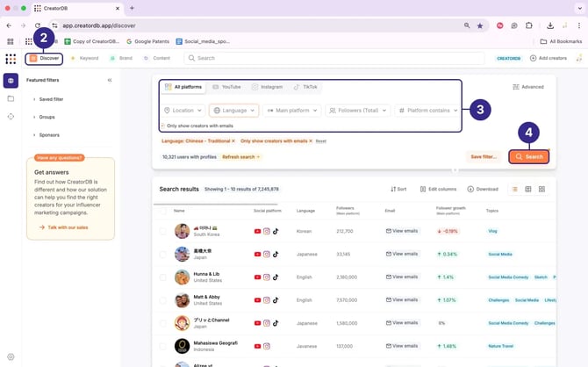
Task: Tick the select-all checkbox in table header
Action: 162,211
